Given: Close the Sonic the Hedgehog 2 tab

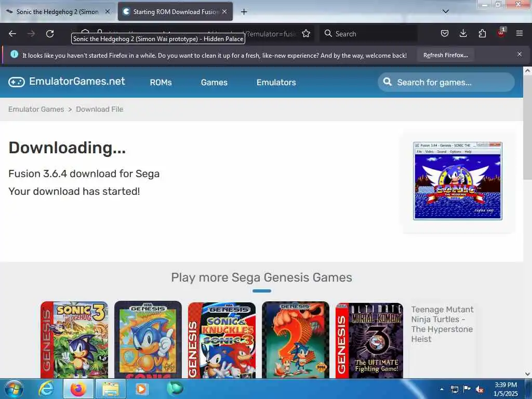Looking at the screenshot, I should point(108,11).
